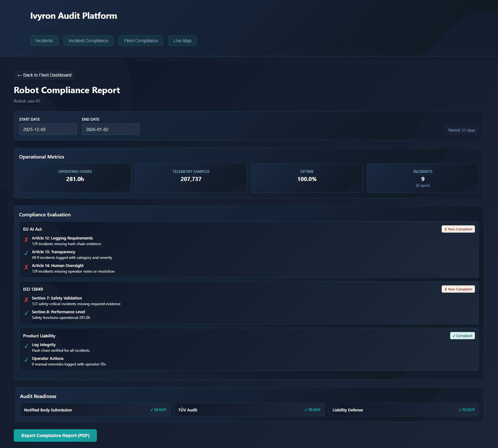Image resolution: width=498 pixels, height=448 pixels.
Task: Open the Incidents tab
Action: tap(44, 41)
